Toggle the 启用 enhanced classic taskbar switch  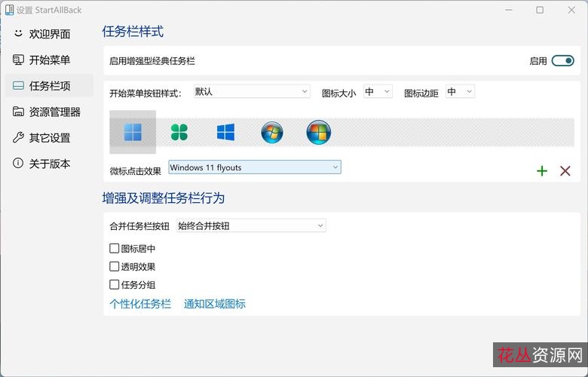(562, 61)
